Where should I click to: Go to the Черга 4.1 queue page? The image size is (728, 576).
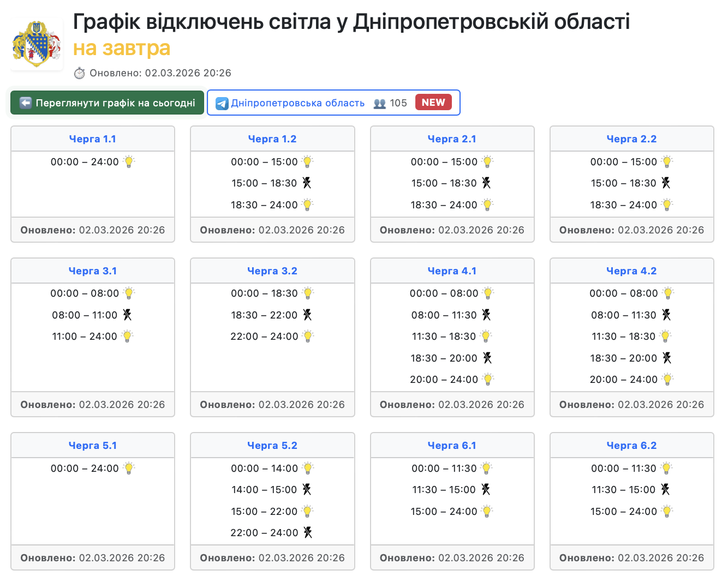pyautogui.click(x=452, y=271)
